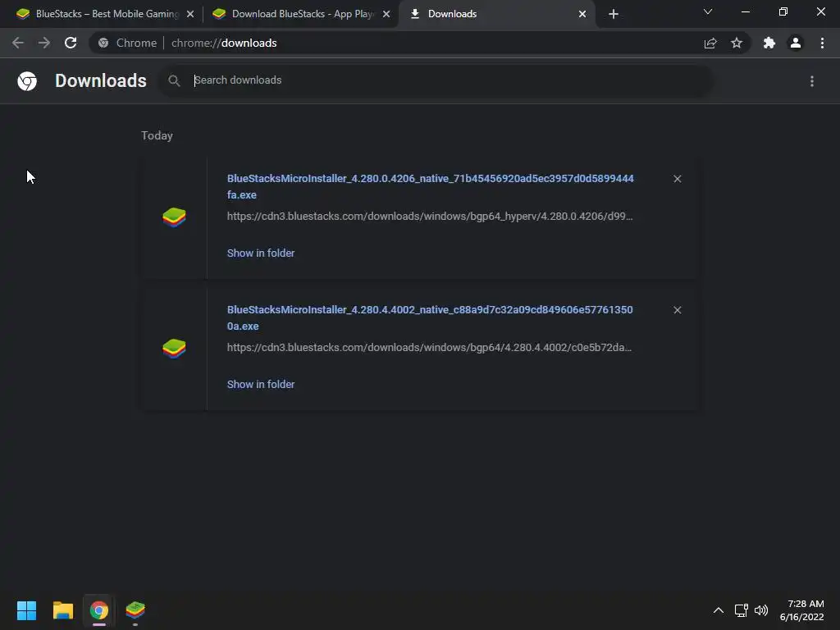Click the Today date heading
840x630 pixels.
point(157,135)
